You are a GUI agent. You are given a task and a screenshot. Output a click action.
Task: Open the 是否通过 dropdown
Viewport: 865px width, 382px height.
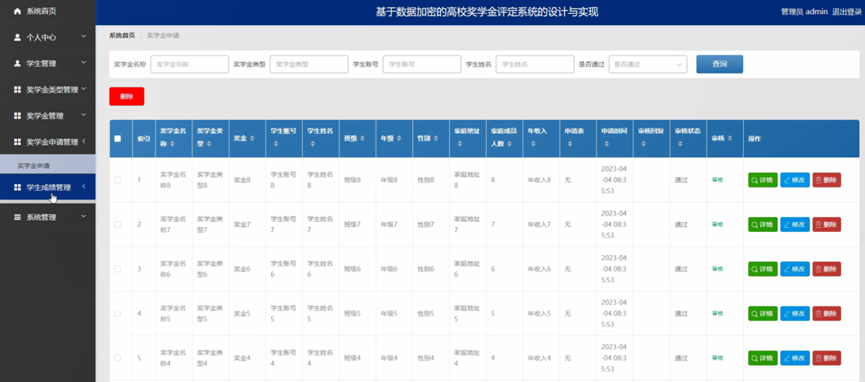point(648,64)
